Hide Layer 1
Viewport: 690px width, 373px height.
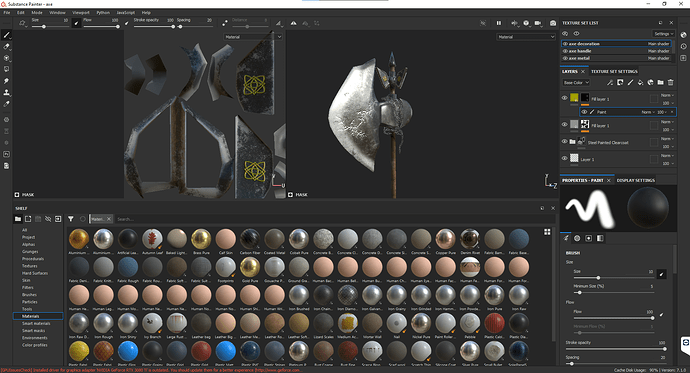click(565, 158)
